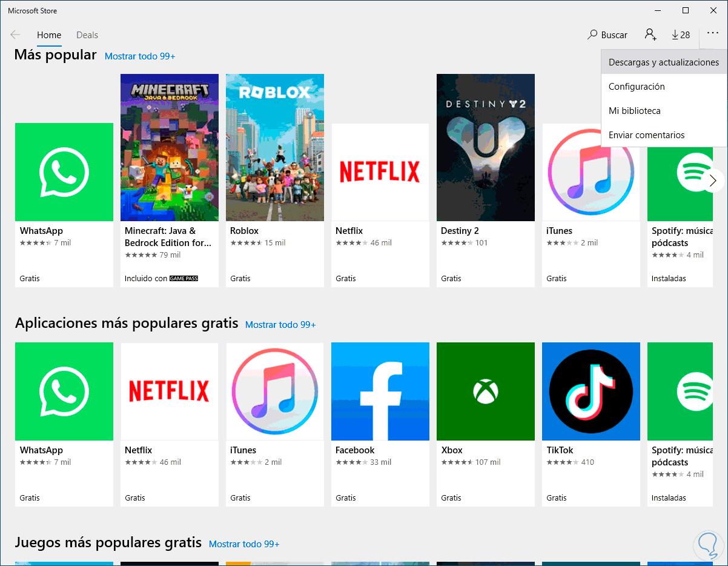Open the account sign-in icon

tap(650, 35)
